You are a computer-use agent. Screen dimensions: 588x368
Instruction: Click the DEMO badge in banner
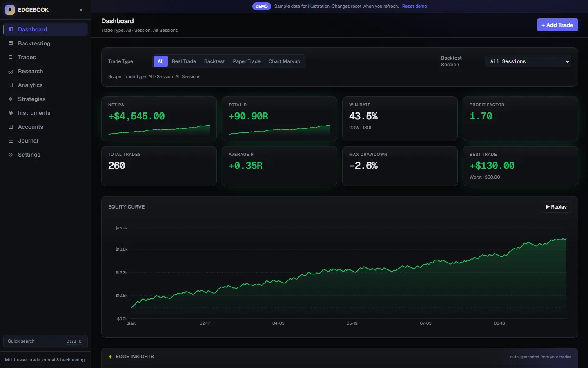click(x=261, y=6)
